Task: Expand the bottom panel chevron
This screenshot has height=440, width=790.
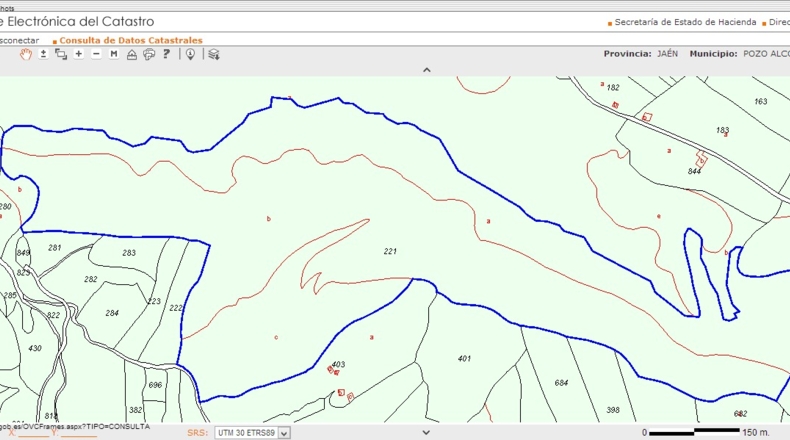Action: pos(426,432)
